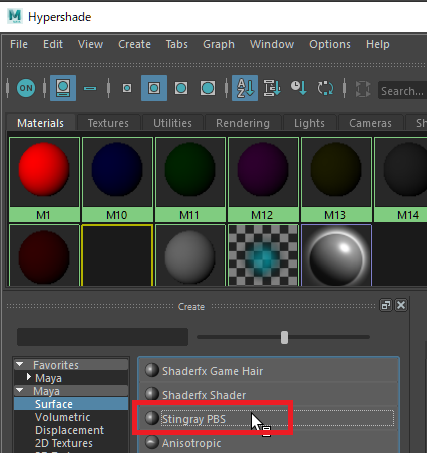Toggle the view as icons button
This screenshot has height=453, width=427.
click(63, 88)
